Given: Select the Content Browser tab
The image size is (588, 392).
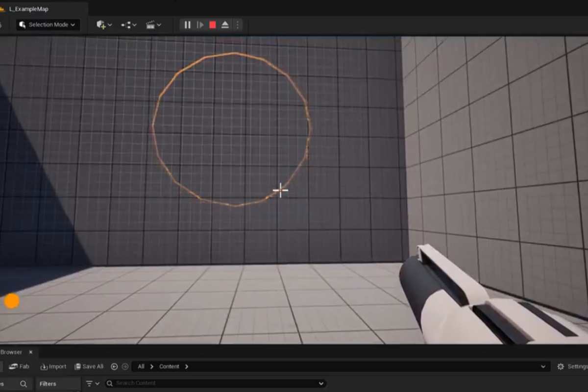Looking at the screenshot, I should pos(11,352).
